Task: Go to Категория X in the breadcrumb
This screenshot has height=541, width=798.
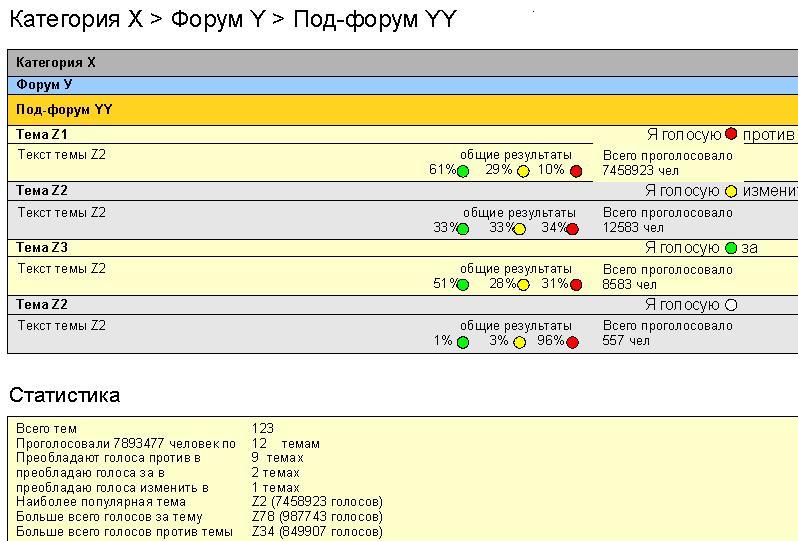Action: 76,20
